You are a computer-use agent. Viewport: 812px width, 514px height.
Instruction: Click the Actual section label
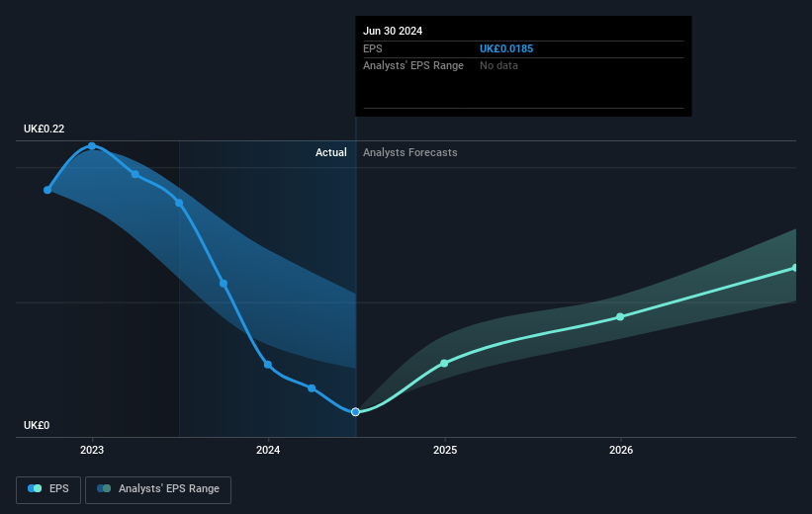coord(331,152)
